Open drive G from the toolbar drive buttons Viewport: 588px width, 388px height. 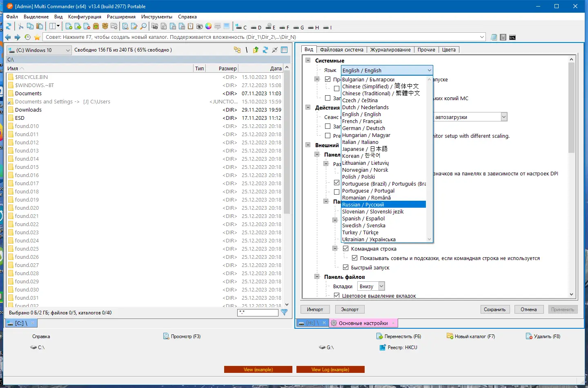pyautogui.click(x=299, y=27)
